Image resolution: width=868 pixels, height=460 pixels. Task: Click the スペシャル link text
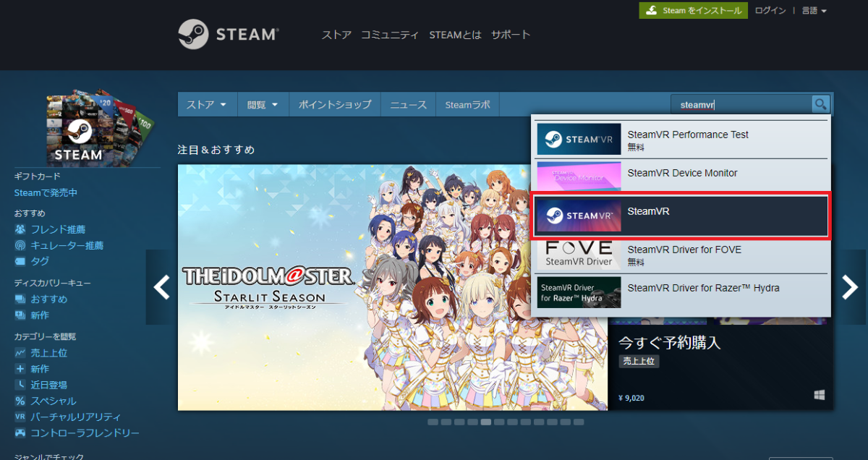pyautogui.click(x=53, y=401)
